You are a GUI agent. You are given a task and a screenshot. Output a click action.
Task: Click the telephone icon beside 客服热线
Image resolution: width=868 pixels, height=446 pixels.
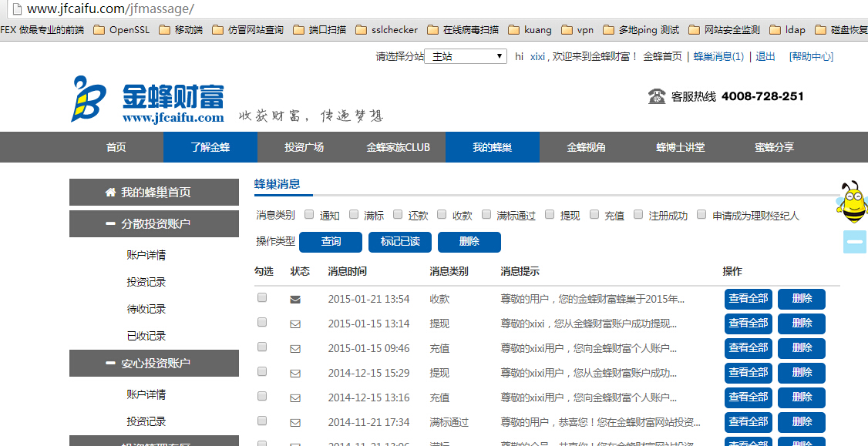click(657, 96)
